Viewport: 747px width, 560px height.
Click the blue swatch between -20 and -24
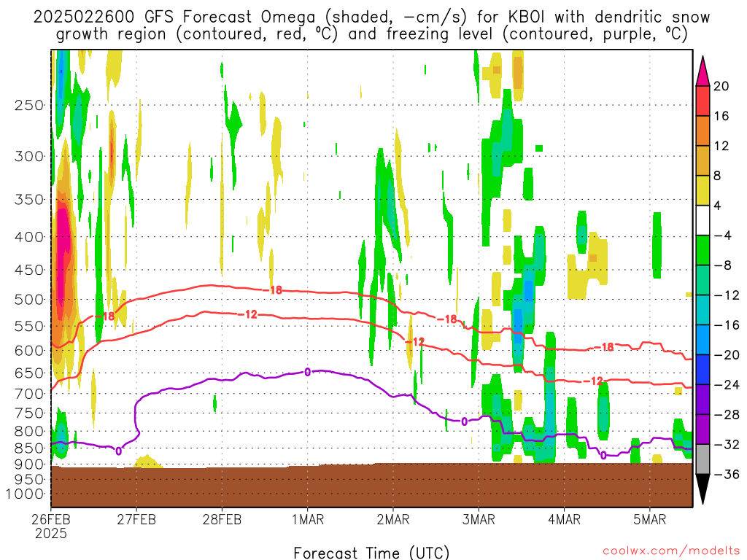click(703, 370)
